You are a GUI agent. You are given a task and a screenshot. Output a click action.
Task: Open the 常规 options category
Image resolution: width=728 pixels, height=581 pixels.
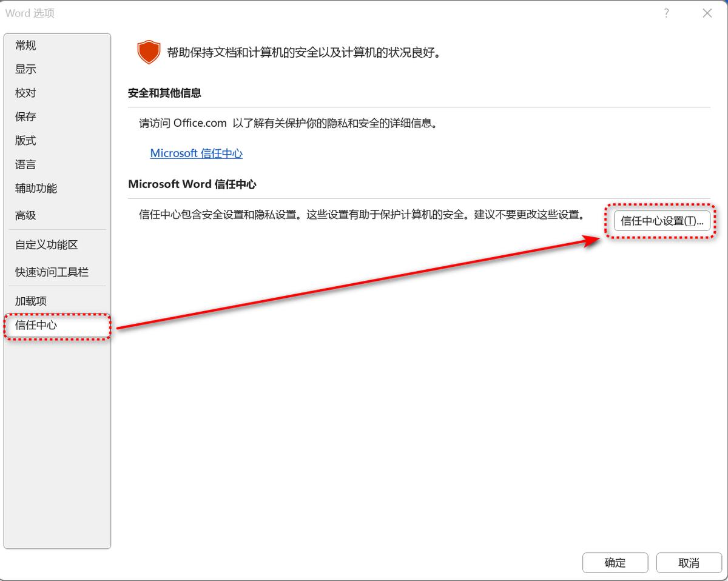point(57,45)
